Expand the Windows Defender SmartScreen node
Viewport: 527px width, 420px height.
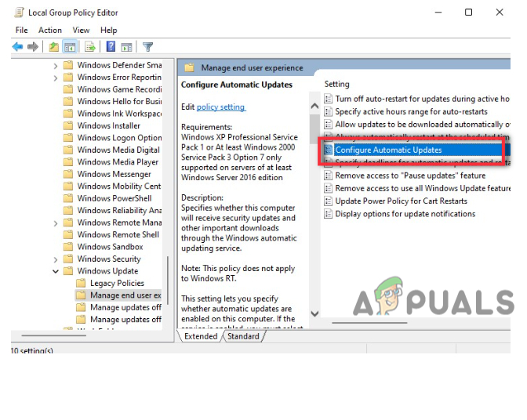coord(56,66)
